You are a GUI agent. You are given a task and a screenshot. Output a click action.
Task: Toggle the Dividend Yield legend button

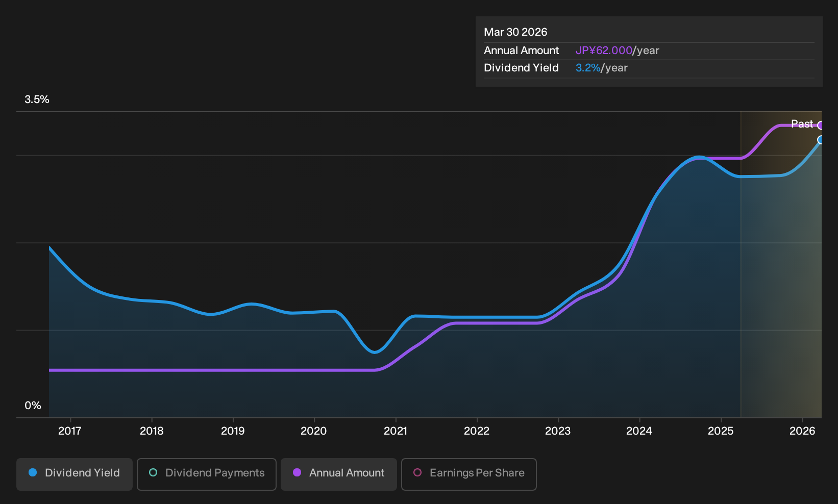pos(75,474)
